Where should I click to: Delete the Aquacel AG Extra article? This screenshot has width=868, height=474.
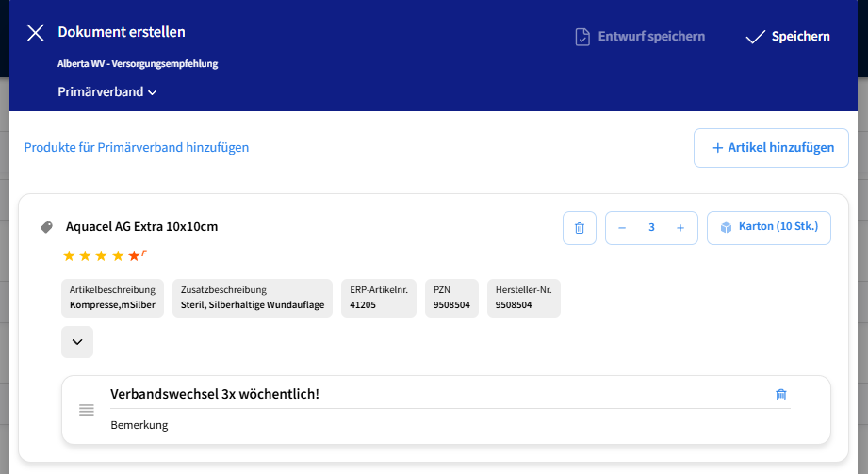point(580,228)
